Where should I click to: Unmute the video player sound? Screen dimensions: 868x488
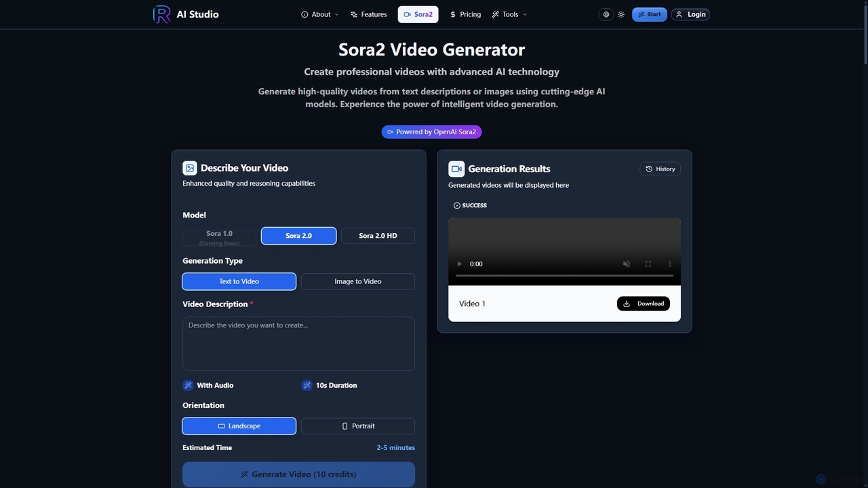pos(627,264)
